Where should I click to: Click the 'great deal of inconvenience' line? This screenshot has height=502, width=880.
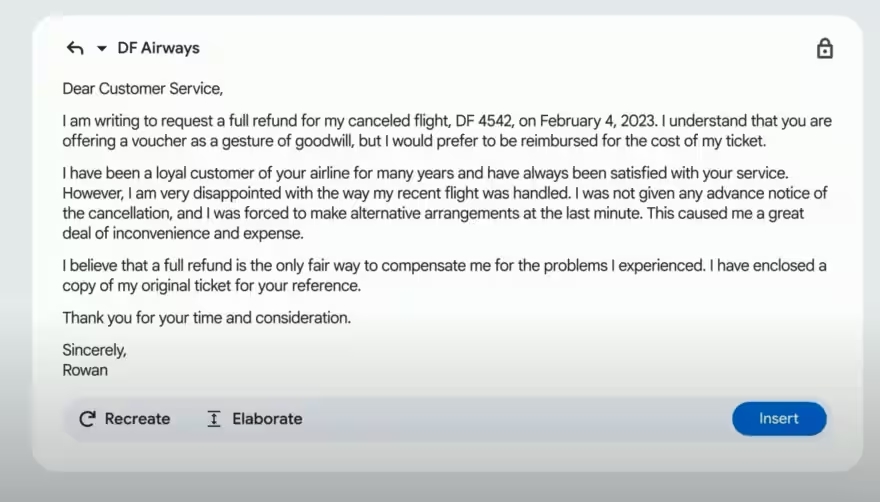(x=180, y=233)
